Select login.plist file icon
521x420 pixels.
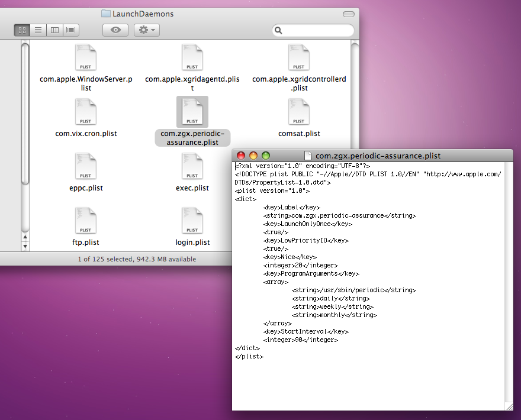click(192, 221)
